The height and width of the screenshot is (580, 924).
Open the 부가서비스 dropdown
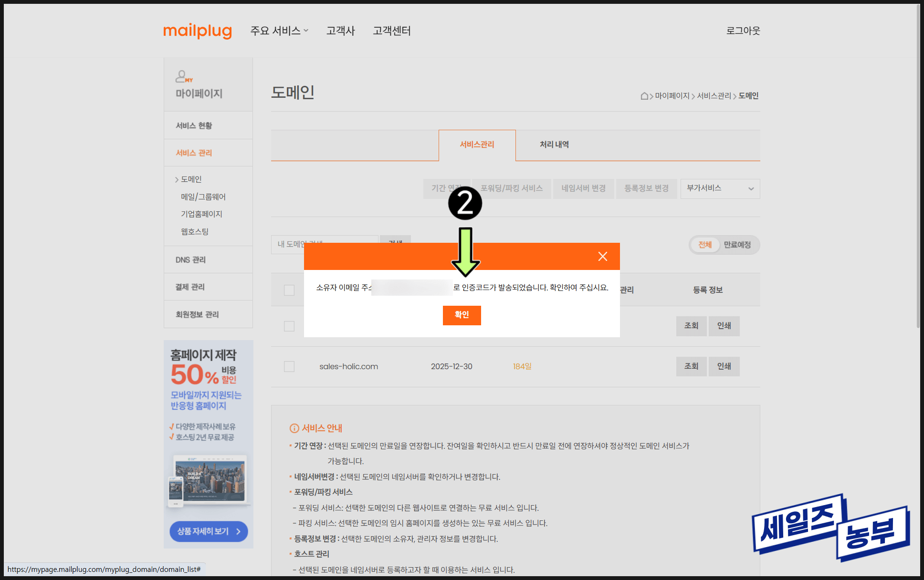tap(720, 188)
